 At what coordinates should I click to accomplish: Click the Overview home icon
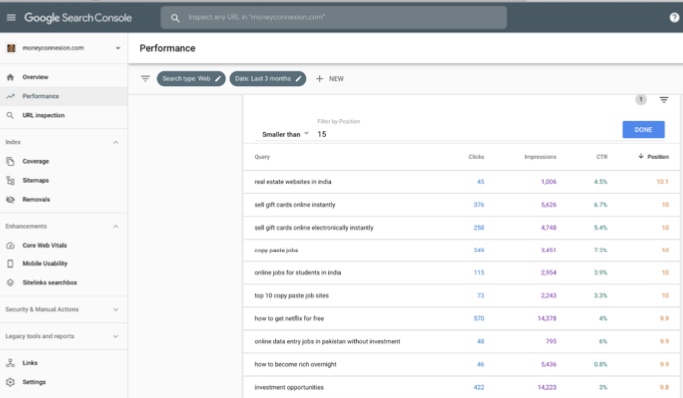10,77
